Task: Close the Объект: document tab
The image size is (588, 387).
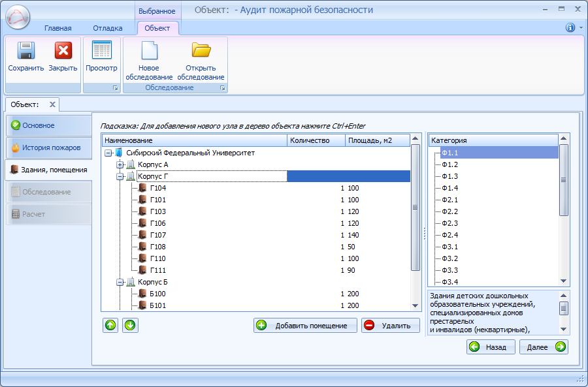Action: [x=52, y=104]
